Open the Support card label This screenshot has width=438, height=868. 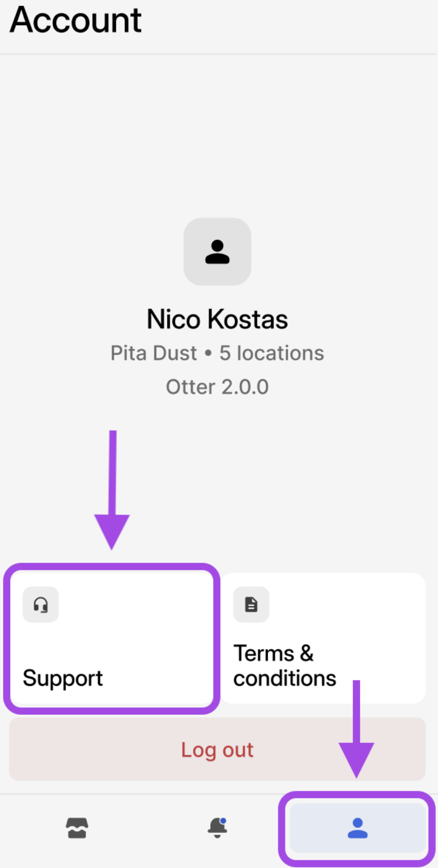pyautogui.click(x=63, y=678)
